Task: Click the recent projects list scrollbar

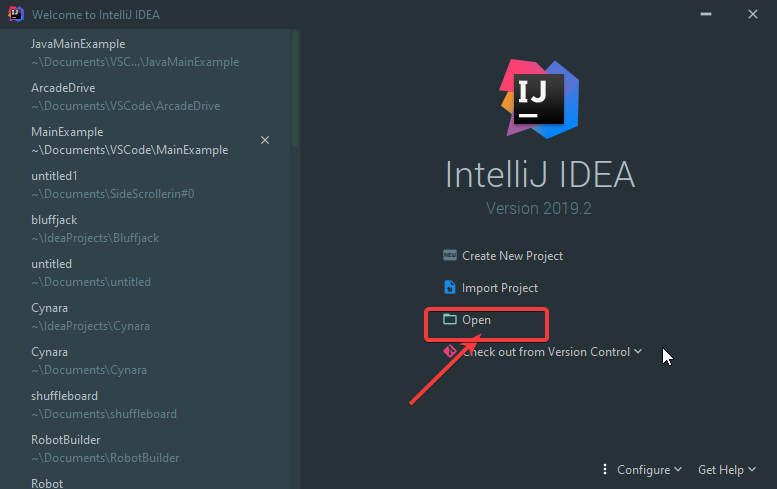Action: tap(295, 89)
